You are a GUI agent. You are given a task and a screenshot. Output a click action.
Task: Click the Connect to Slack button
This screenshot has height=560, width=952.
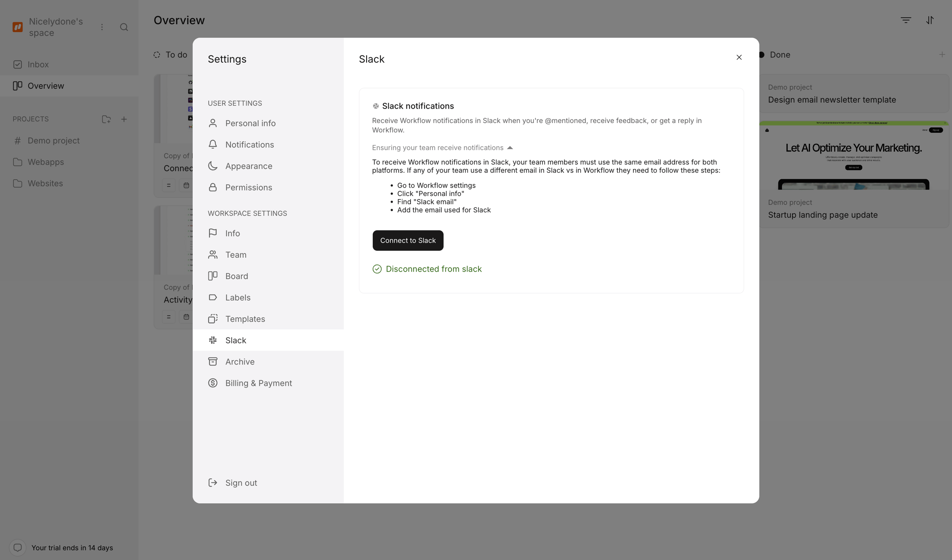(x=408, y=240)
